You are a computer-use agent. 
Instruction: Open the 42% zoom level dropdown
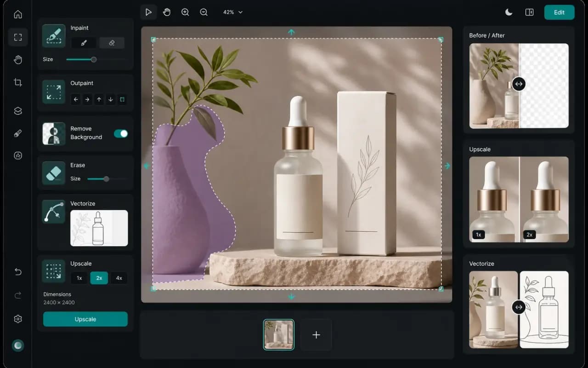coord(233,12)
